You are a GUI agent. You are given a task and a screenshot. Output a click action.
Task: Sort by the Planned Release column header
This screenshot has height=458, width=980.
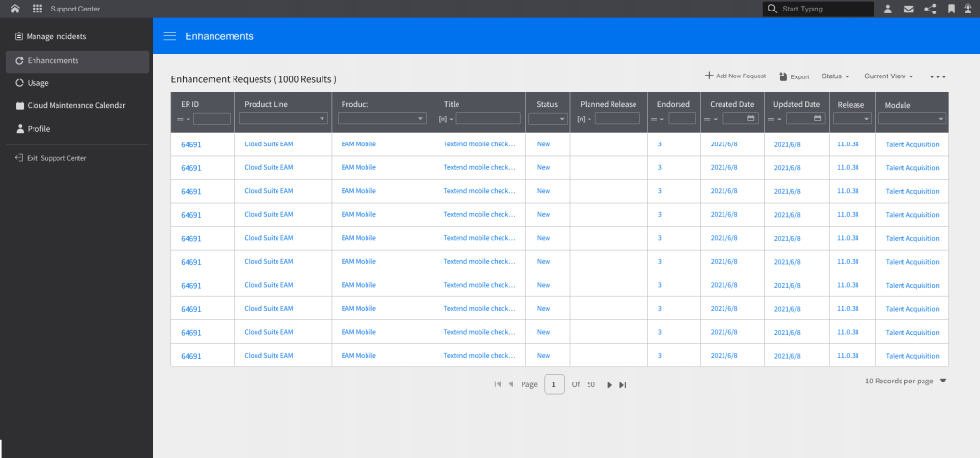click(608, 104)
